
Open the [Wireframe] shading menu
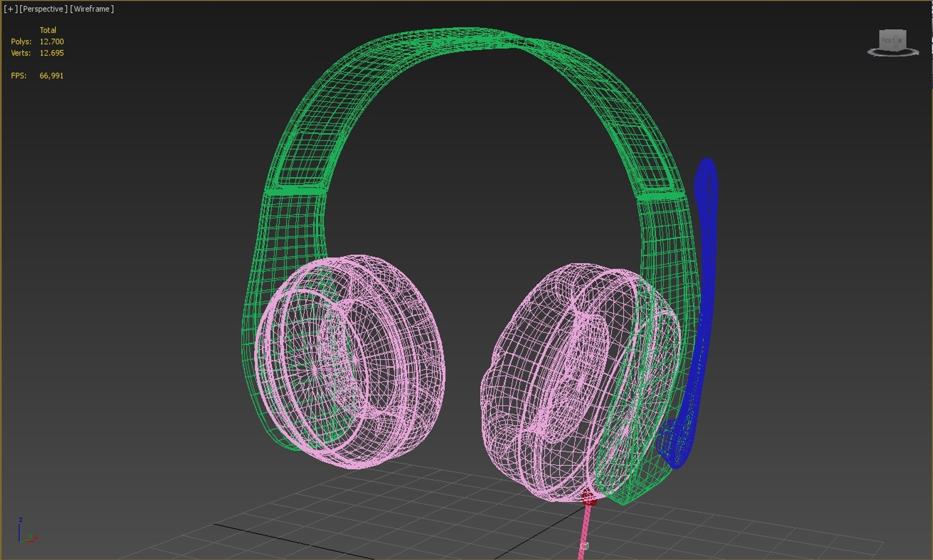pyautogui.click(x=92, y=9)
